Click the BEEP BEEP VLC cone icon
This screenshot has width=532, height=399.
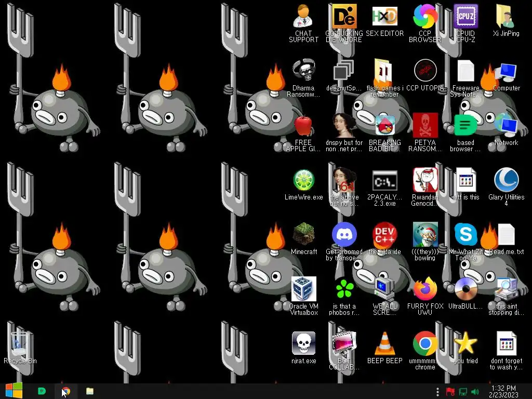[384, 343]
